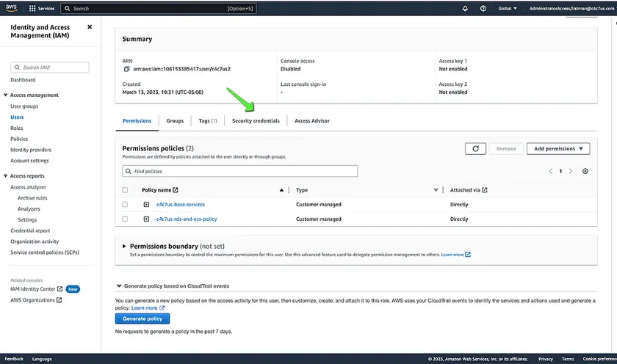
Task: Open Roles in sidebar
Action: click(16, 128)
